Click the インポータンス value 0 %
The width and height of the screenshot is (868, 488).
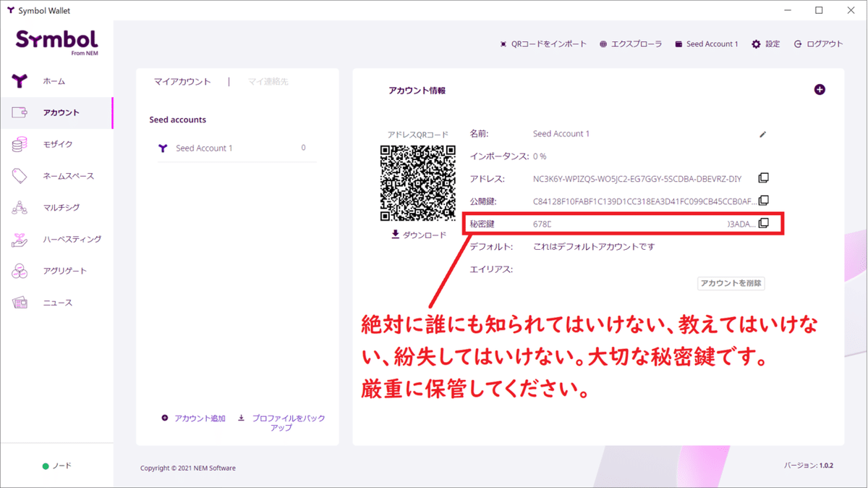click(540, 156)
